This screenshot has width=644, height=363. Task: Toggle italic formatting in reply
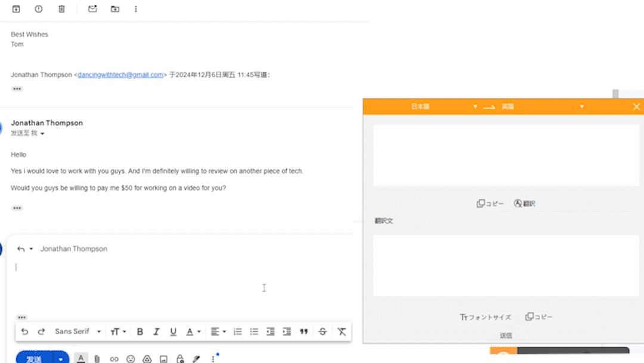(x=156, y=331)
